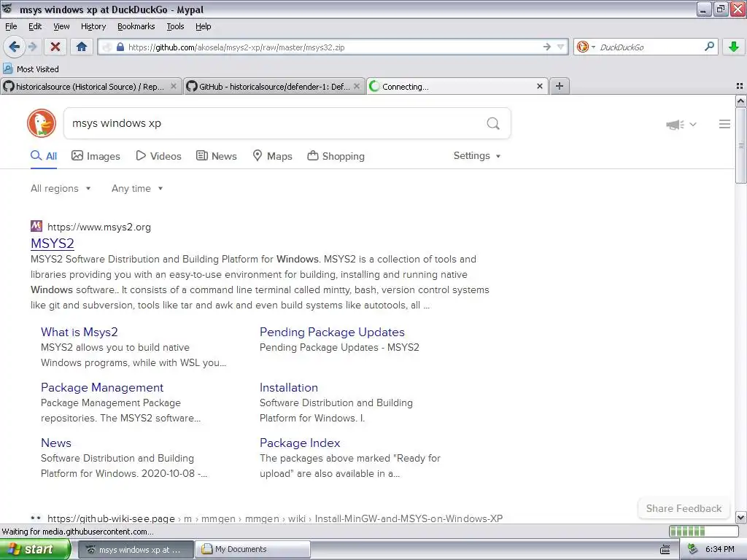The image size is (747, 560).
Task: Open the Edit menu
Action: [35, 26]
